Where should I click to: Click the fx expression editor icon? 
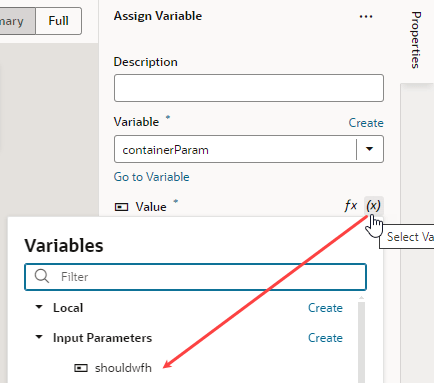click(351, 206)
